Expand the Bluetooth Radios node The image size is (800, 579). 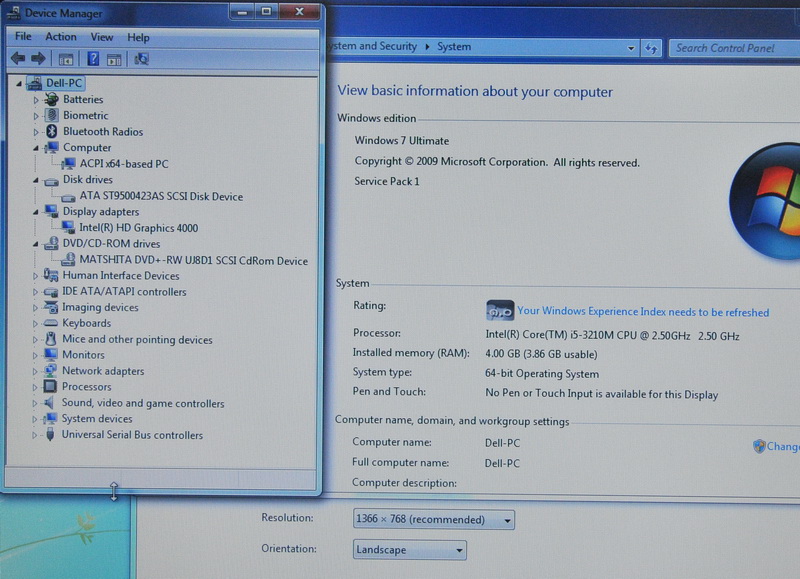(36, 132)
